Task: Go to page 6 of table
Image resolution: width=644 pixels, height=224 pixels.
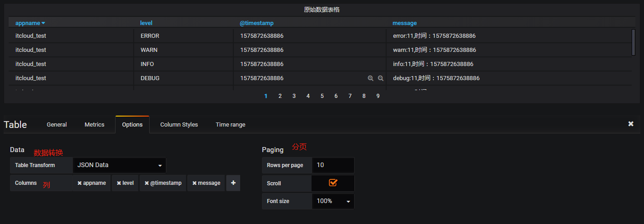Action: [x=336, y=96]
